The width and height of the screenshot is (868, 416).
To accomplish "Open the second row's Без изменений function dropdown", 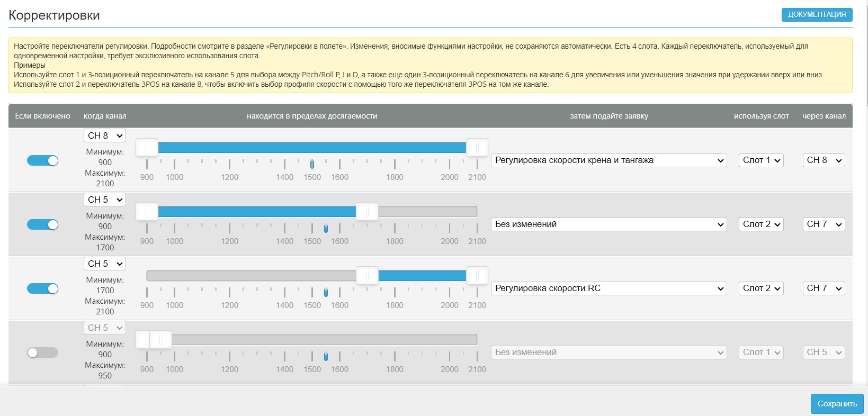I will [609, 224].
